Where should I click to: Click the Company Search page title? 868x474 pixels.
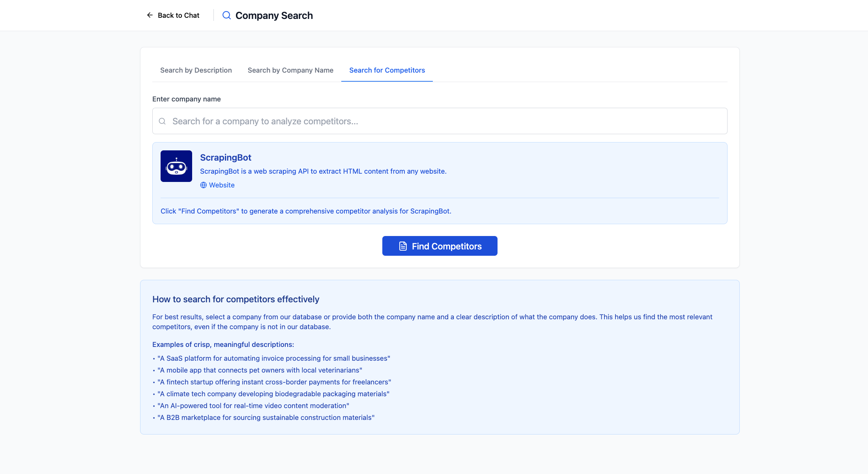pyautogui.click(x=274, y=15)
